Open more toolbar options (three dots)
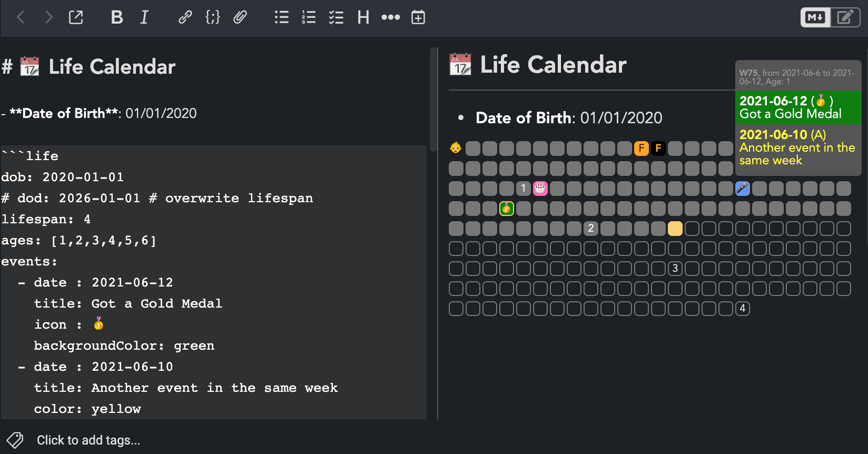This screenshot has height=454, width=868. 390,17
